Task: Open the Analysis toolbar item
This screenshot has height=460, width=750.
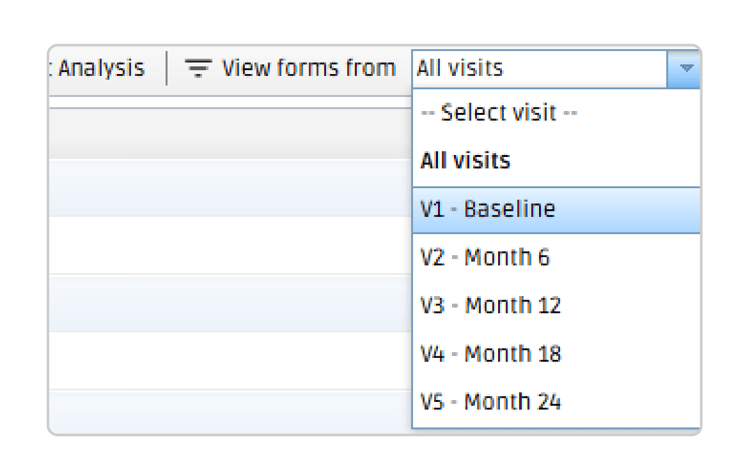Action: click(100, 69)
